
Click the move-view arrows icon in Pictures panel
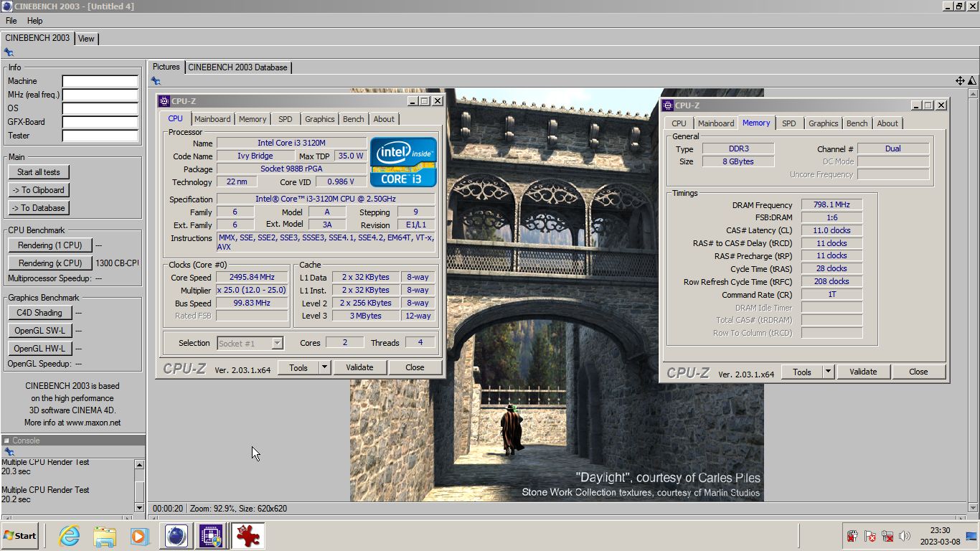point(960,81)
